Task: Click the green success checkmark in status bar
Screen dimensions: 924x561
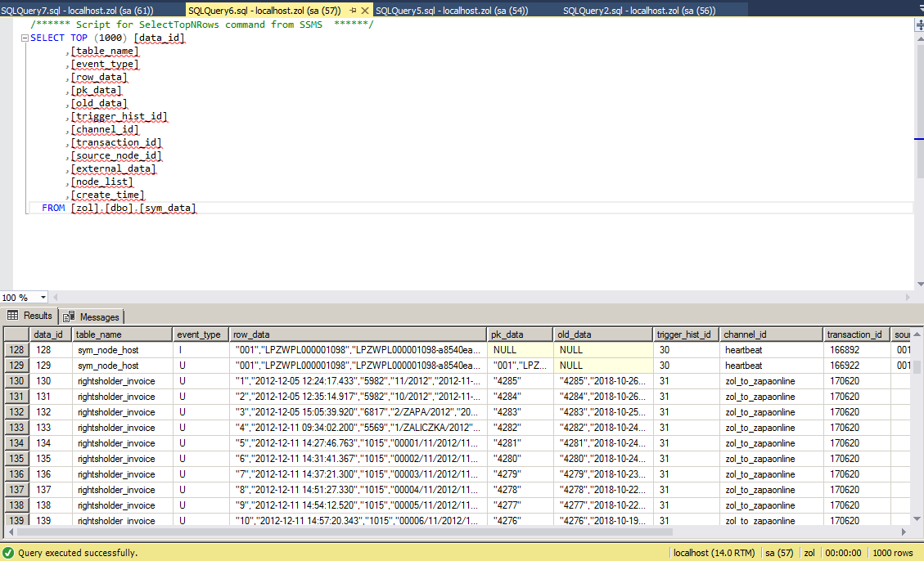Action: point(8,553)
